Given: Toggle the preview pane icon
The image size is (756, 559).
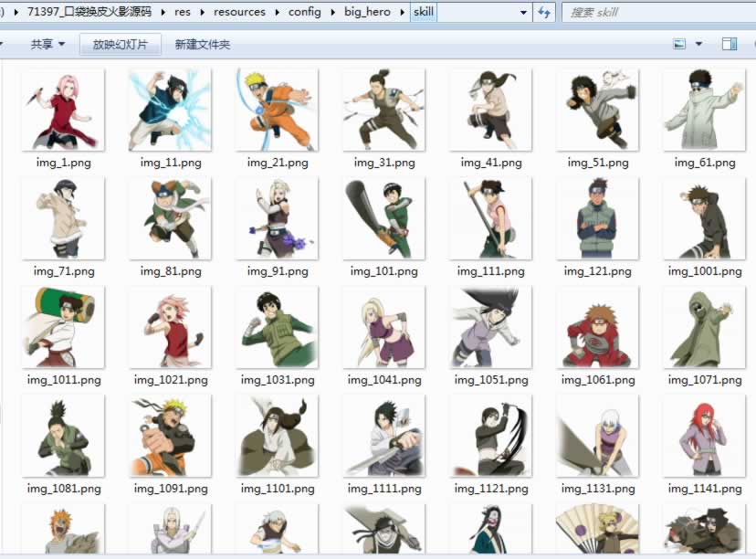Looking at the screenshot, I should (x=729, y=44).
